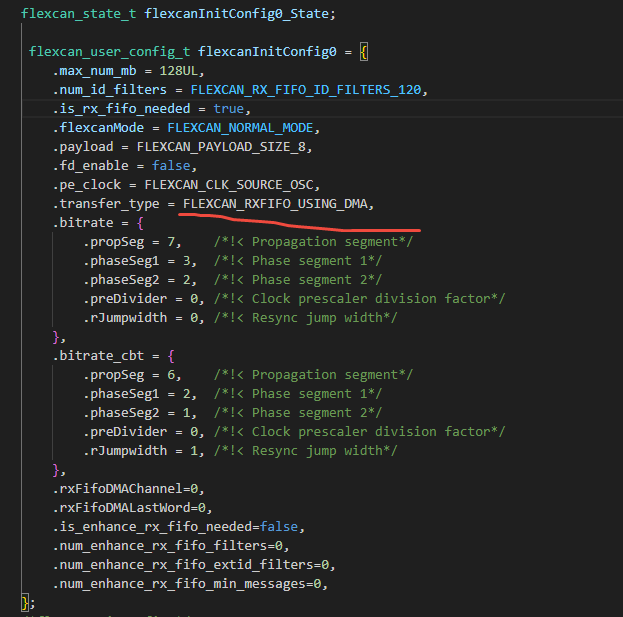
Task: Click the closing brace with semicolon
Action: pyautogui.click(x=28, y=603)
